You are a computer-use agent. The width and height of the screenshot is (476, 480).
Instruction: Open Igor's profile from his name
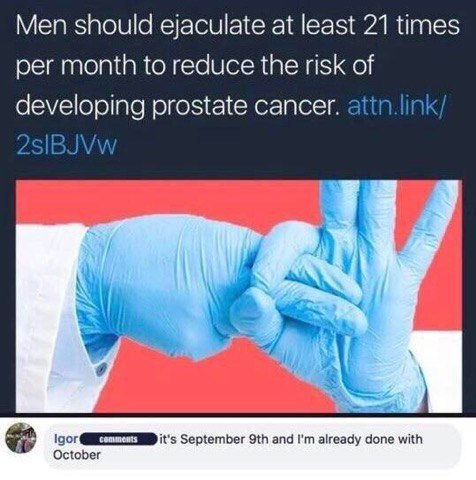coord(66,439)
